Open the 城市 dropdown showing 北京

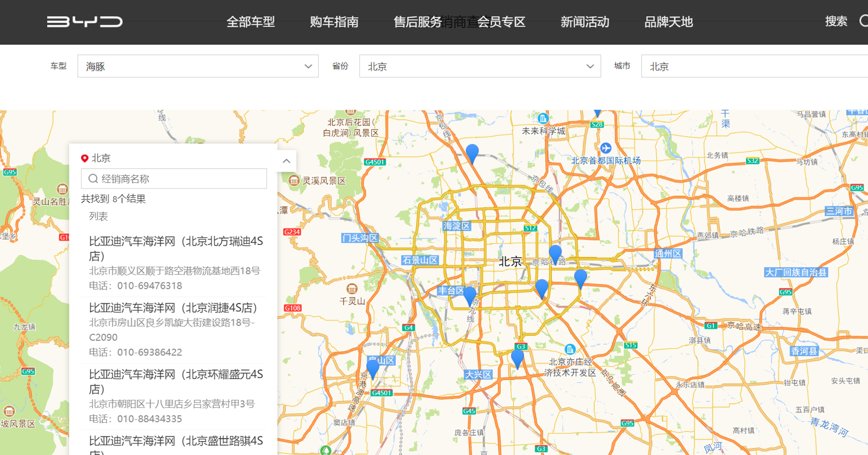tap(755, 66)
